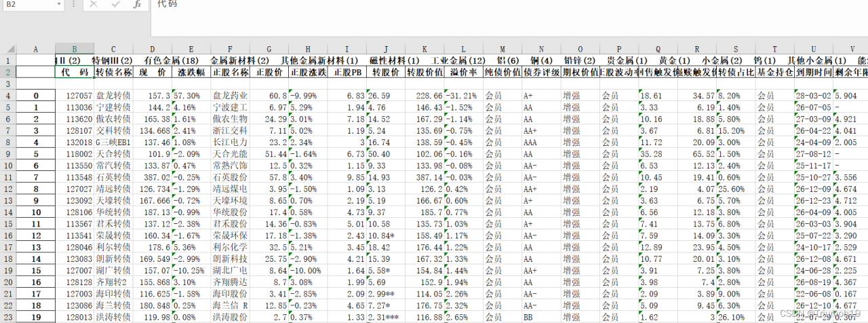Click cell 长江电力
The image size is (868, 323).
click(x=230, y=142)
